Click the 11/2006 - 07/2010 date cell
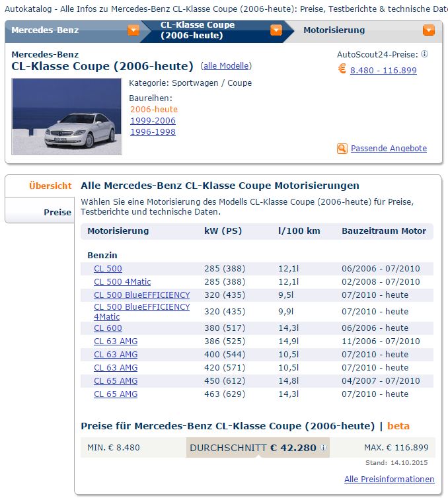 coord(381,341)
